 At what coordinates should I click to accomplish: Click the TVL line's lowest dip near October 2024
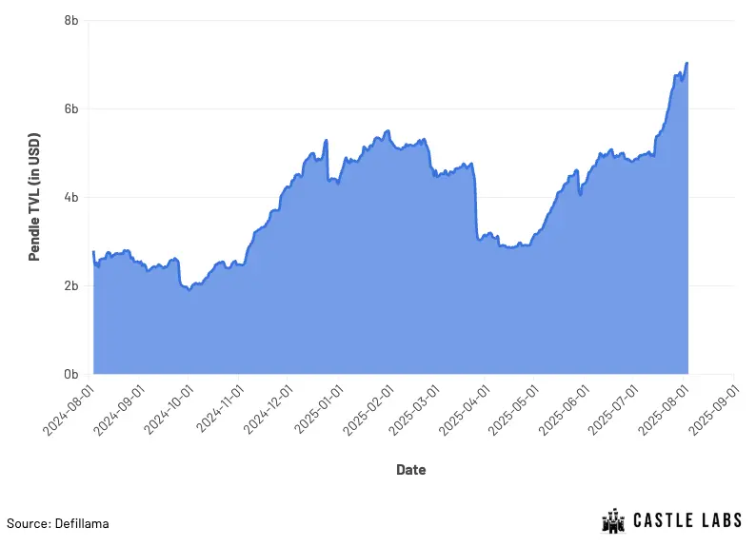[x=189, y=288]
